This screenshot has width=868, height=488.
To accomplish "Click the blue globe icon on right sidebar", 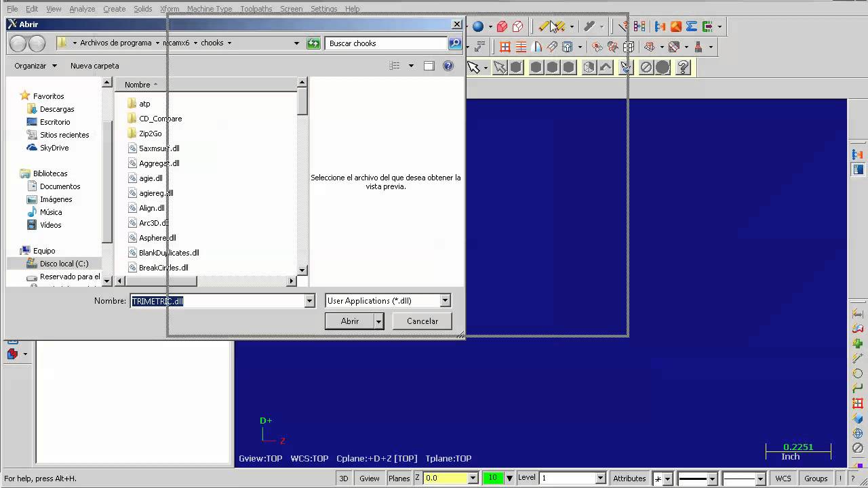I will [x=858, y=433].
